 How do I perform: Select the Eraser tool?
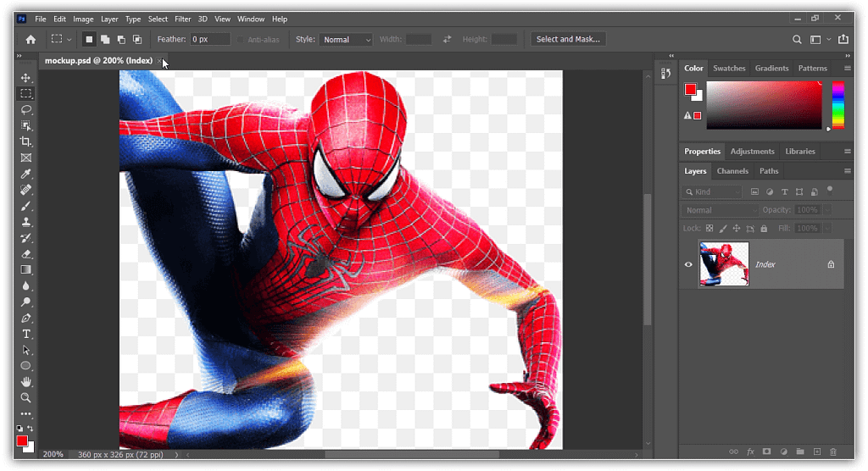[x=26, y=253]
